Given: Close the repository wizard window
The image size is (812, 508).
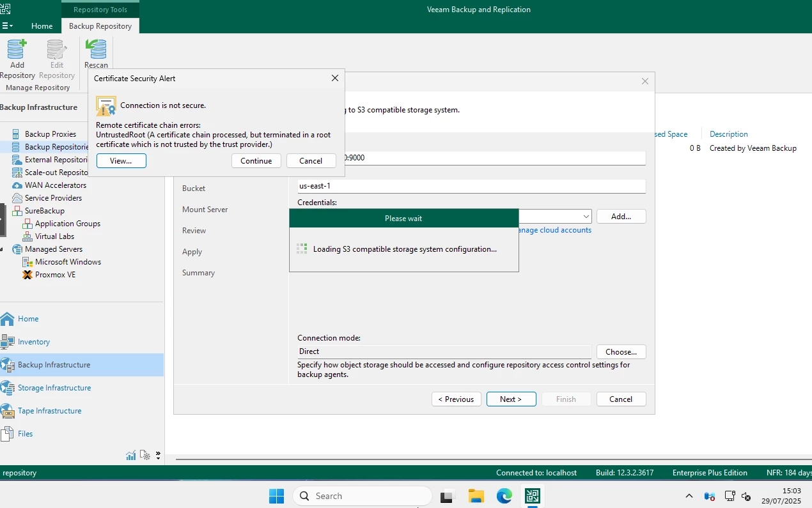Looking at the screenshot, I should [x=645, y=81].
